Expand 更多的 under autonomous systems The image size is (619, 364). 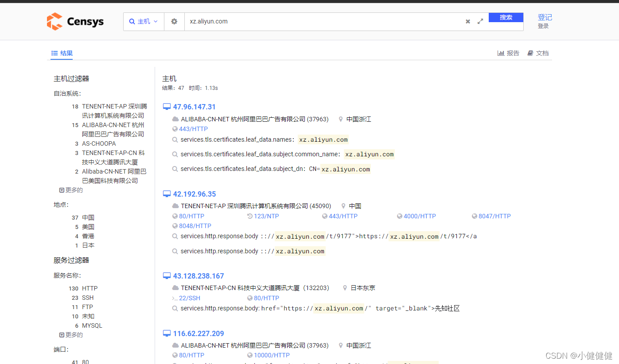tap(71, 190)
